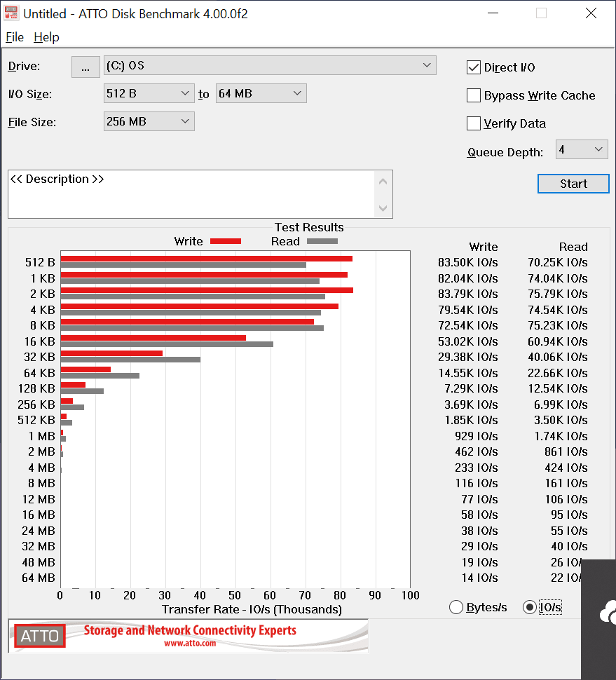Open the 512 B minimum I/O size dropdown
This screenshot has height=680, width=616.
tap(149, 93)
